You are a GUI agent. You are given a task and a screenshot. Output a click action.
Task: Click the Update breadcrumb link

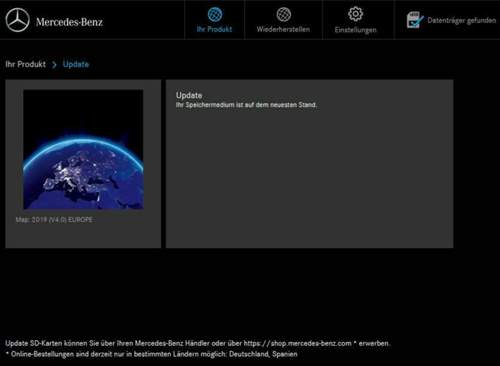76,64
